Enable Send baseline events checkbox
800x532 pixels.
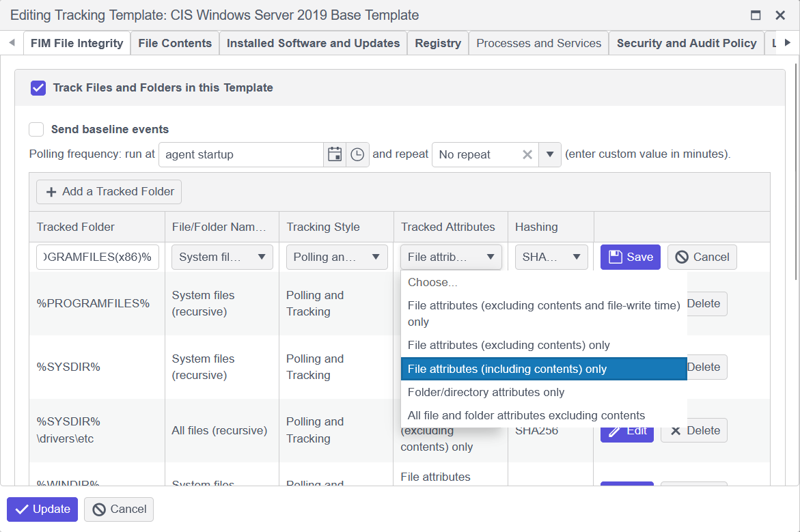pyautogui.click(x=36, y=129)
